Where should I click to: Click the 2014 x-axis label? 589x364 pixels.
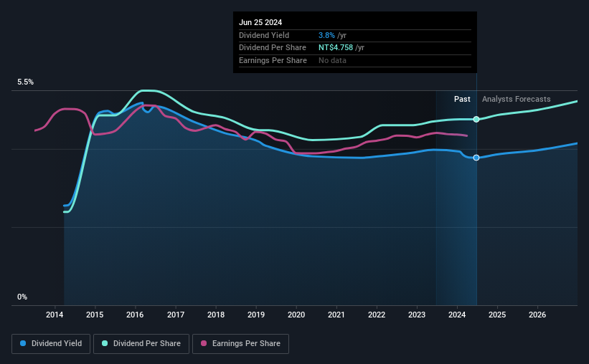(x=55, y=315)
